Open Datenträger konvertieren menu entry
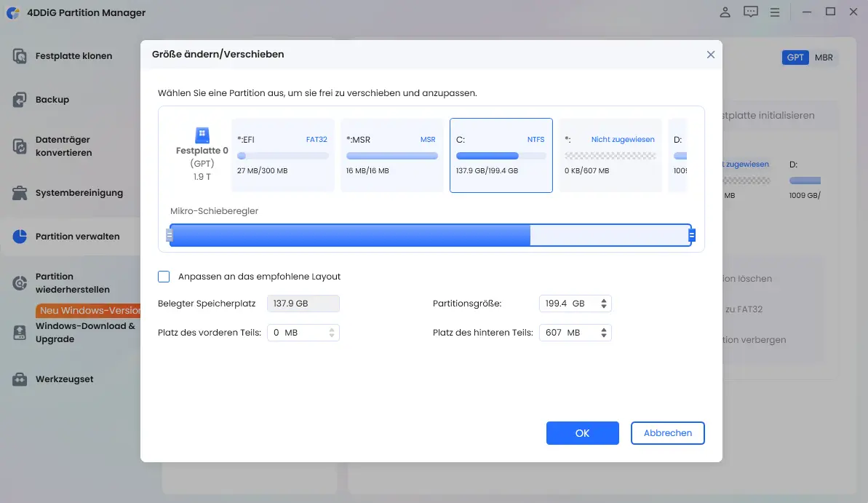Screen dimensions: 868x503 pyautogui.click(x=63, y=146)
